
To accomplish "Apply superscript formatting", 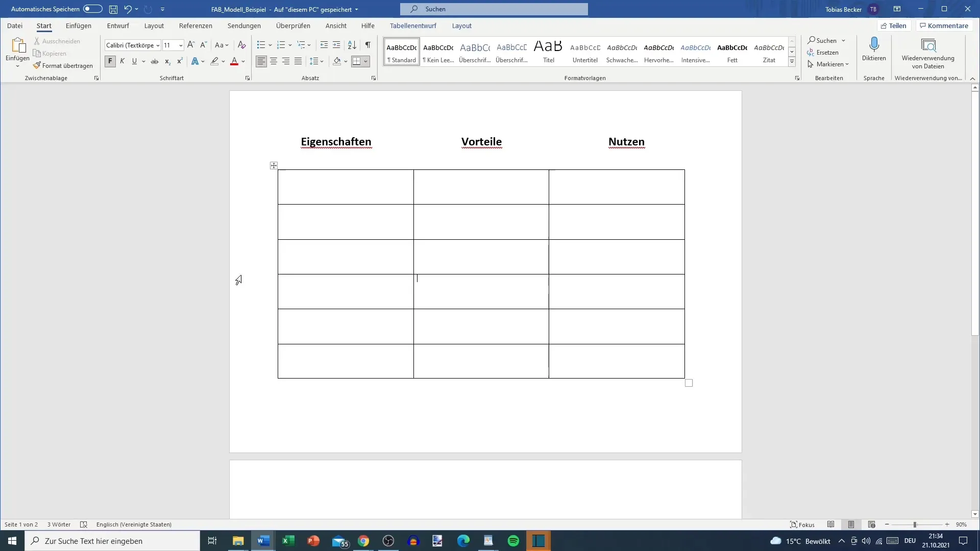I will click(x=180, y=61).
